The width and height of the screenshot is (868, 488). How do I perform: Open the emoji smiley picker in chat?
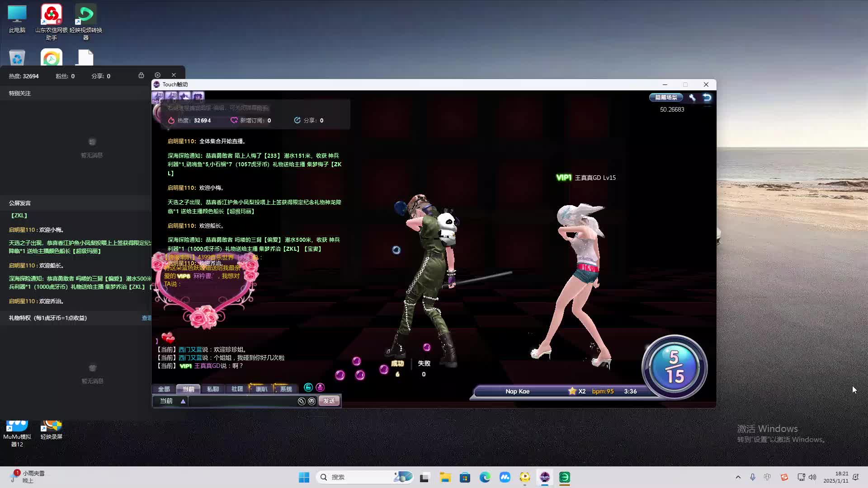point(311,401)
